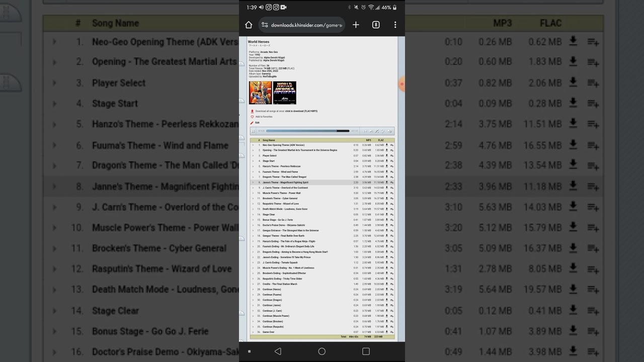Screen dimensions: 644x362
Task: Download Fuuma's Theme - Wind and Flame
Action: point(387,171)
